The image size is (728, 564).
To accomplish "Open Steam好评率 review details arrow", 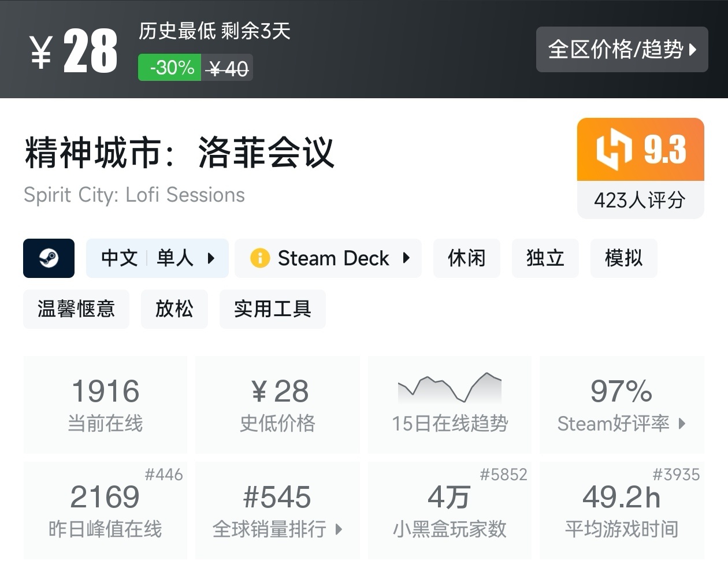I will (x=682, y=424).
